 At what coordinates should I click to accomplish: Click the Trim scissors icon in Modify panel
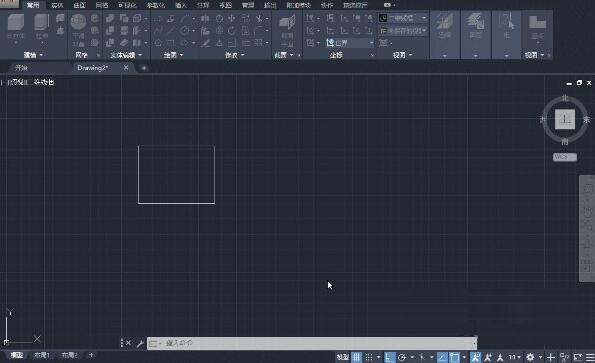[259, 18]
